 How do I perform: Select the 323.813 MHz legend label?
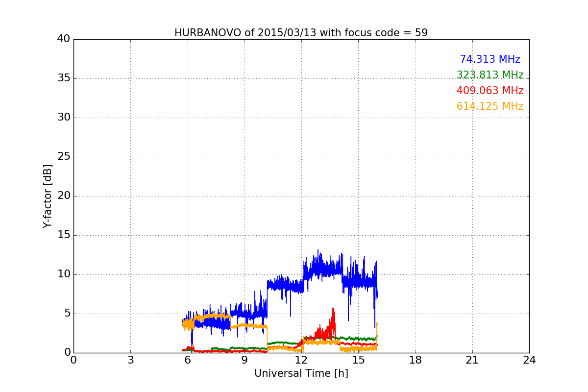click(490, 75)
